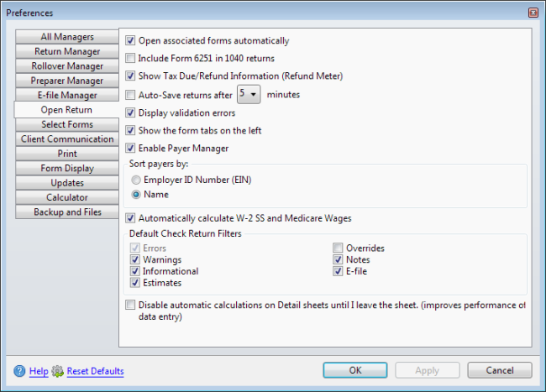This screenshot has height=392, width=546.
Task: Click the Reset Defaults gear icon
Action: coord(57,371)
